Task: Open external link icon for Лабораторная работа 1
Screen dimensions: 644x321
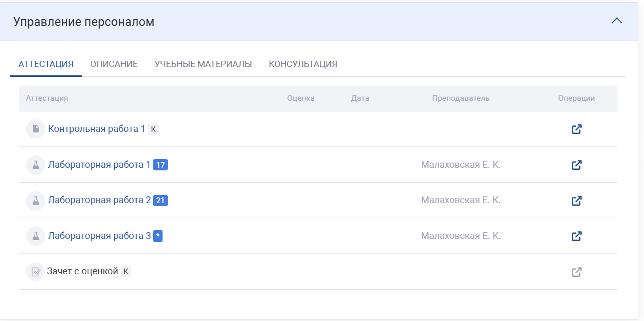Action: click(576, 165)
